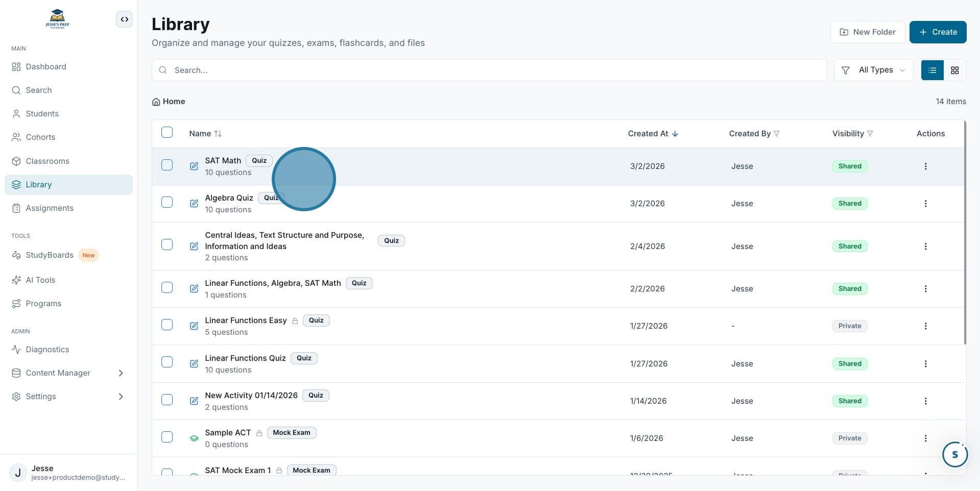Click the New Activity 01/14/2026 edit icon

[194, 401]
